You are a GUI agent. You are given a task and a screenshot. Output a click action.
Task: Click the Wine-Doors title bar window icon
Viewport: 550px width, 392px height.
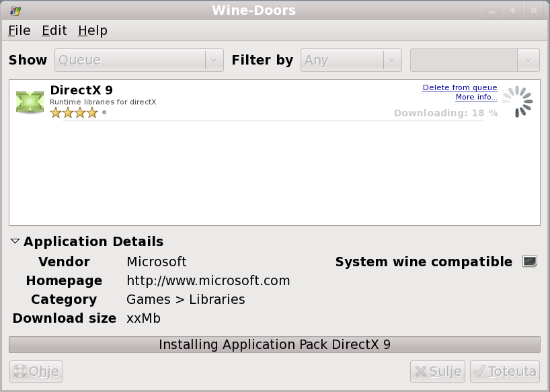tap(15, 10)
